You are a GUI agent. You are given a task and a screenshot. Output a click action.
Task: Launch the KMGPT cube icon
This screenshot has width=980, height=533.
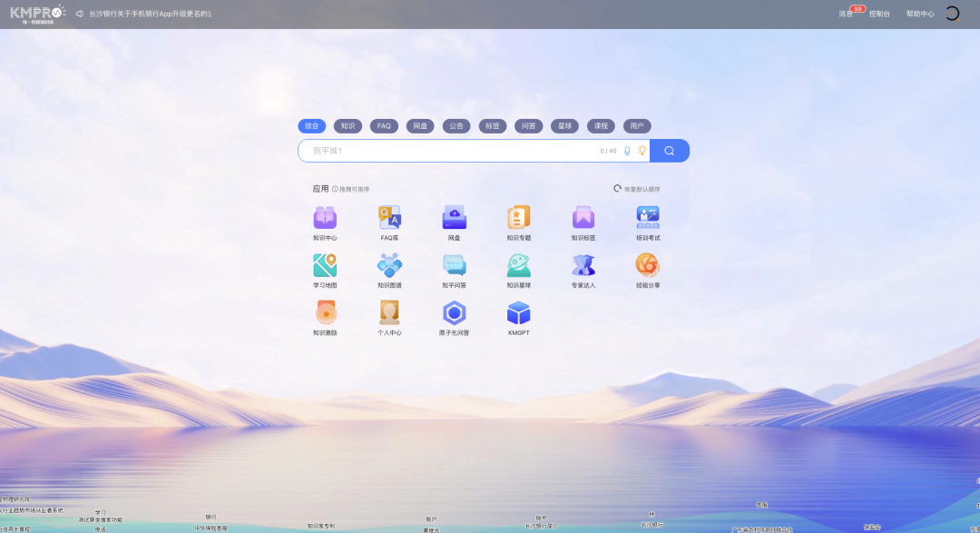[518, 313]
